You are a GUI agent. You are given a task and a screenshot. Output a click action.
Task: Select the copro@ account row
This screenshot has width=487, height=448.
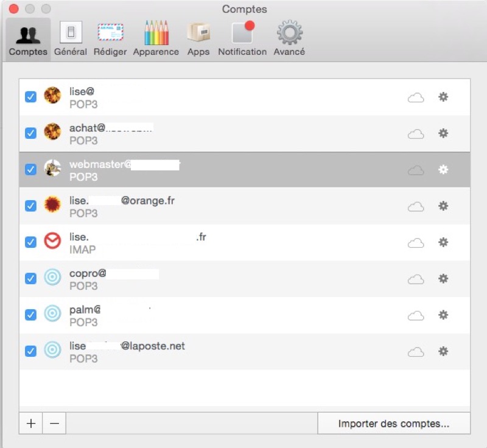tap(243, 279)
